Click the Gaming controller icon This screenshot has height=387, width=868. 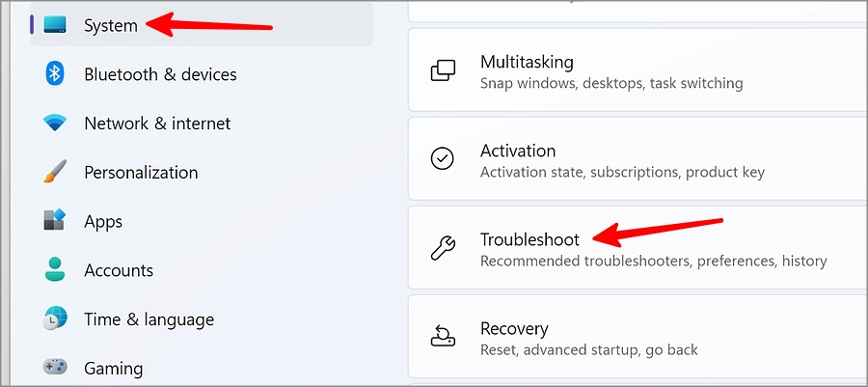pyautogui.click(x=55, y=367)
